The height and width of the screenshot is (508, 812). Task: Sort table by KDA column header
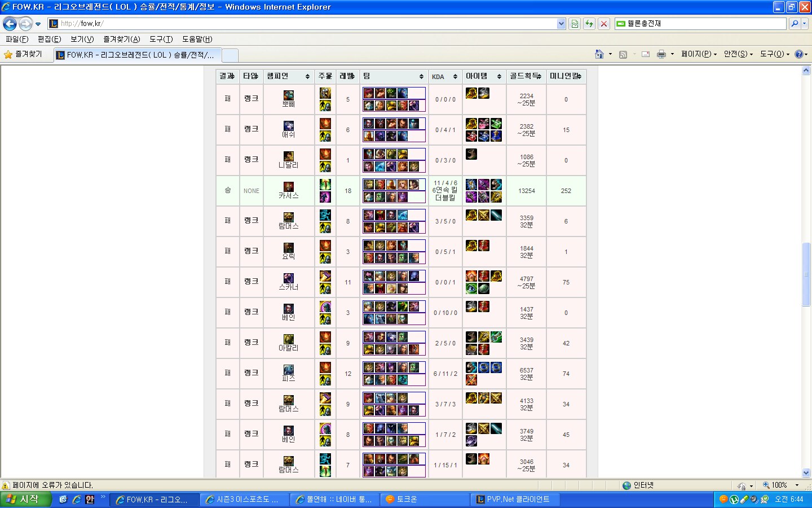(445, 76)
